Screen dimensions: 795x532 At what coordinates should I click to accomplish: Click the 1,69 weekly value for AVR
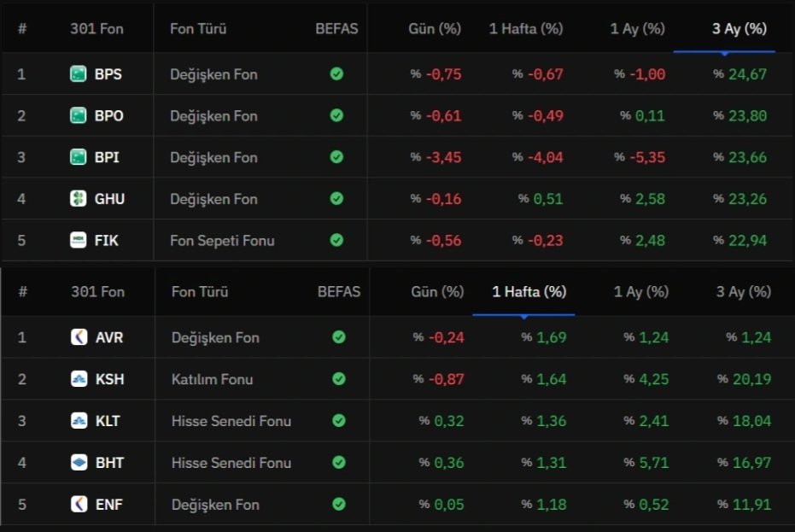coord(552,337)
